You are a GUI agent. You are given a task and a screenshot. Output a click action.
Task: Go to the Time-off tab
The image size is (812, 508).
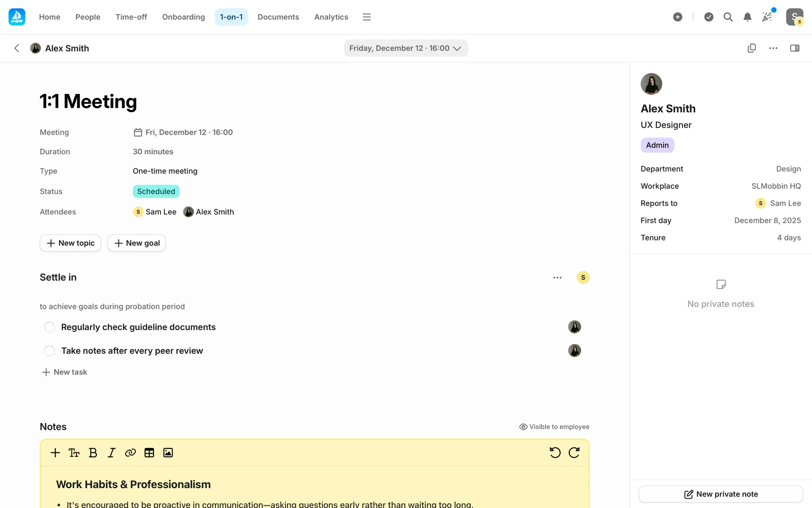tap(131, 17)
